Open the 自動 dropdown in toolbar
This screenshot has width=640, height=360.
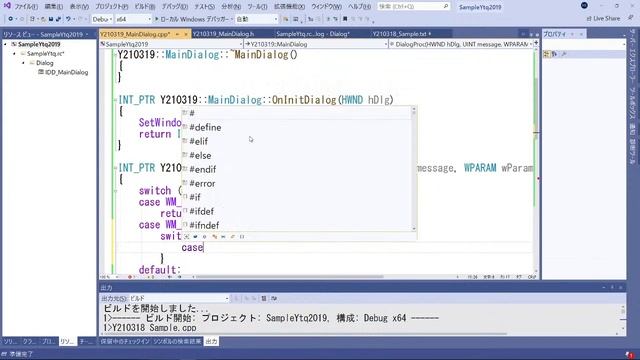pos(257,19)
